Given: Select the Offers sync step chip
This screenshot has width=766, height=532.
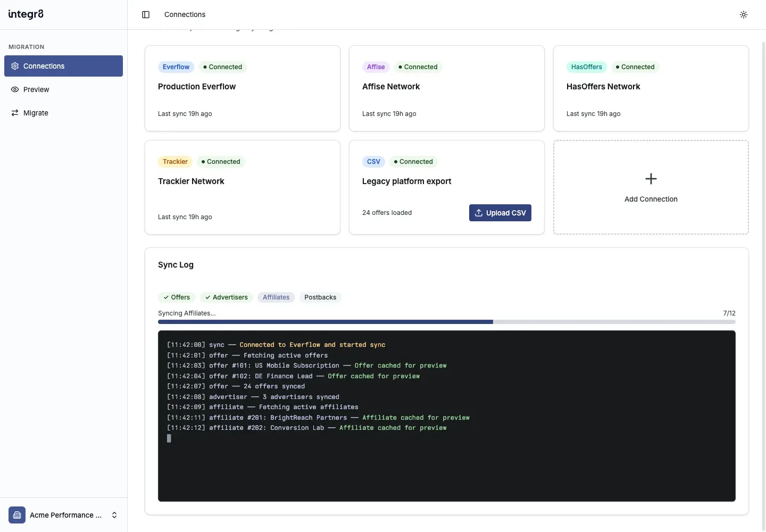Looking at the screenshot, I should (177, 297).
